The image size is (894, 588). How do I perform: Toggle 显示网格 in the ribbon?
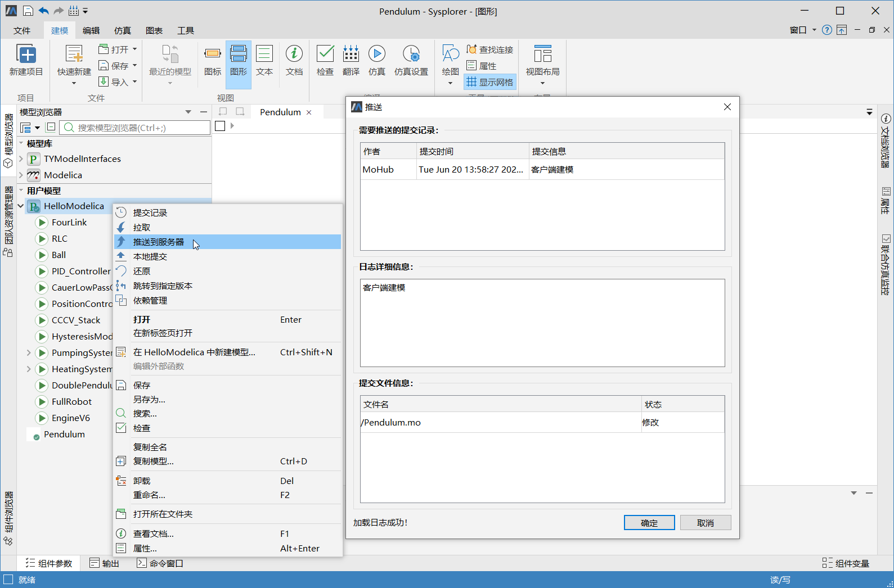point(490,82)
